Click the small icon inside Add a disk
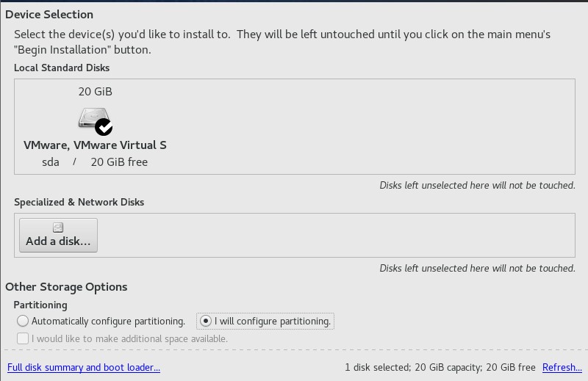The width and height of the screenshot is (588, 381). [58, 228]
